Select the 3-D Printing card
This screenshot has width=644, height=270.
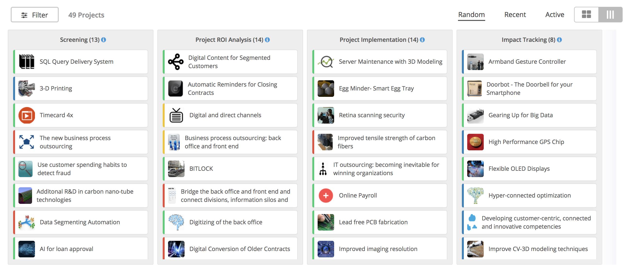81,89
